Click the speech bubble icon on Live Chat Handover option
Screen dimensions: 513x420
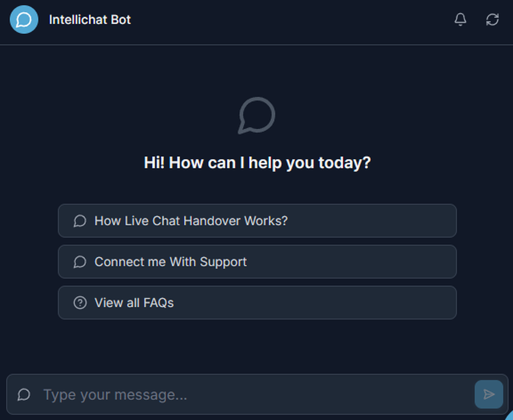click(x=80, y=221)
